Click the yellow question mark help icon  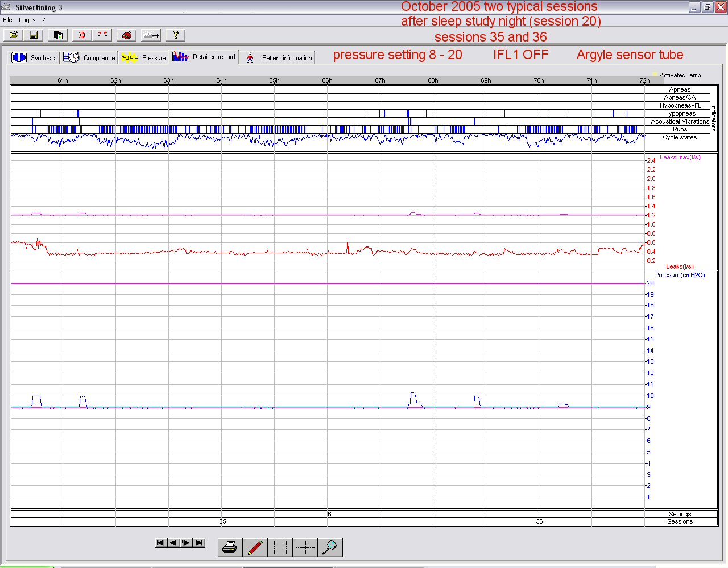pos(175,35)
